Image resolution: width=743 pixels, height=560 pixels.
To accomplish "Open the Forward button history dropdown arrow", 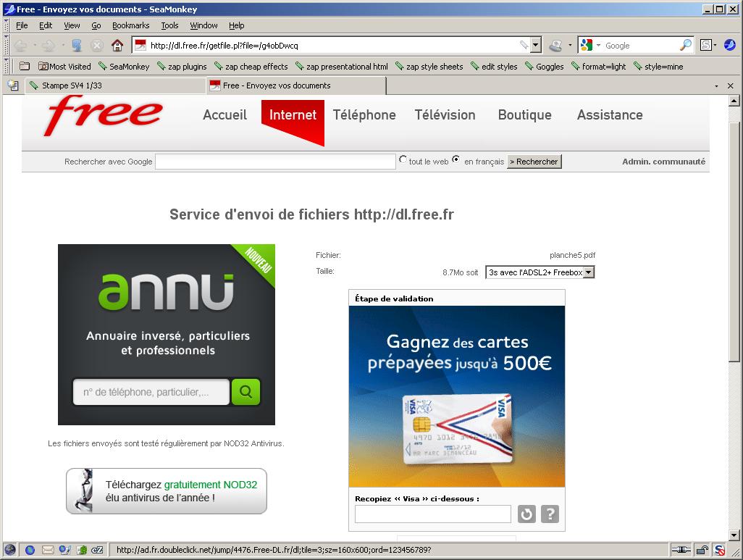I will click(62, 46).
